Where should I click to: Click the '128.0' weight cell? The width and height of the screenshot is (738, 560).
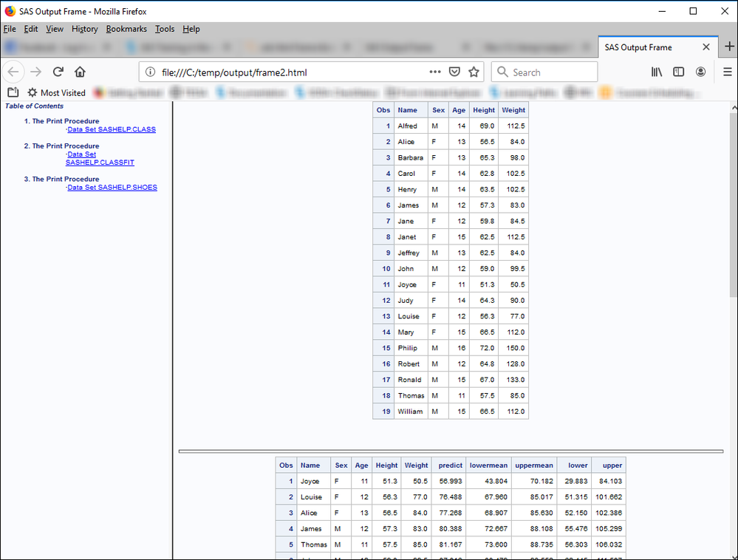(x=513, y=363)
